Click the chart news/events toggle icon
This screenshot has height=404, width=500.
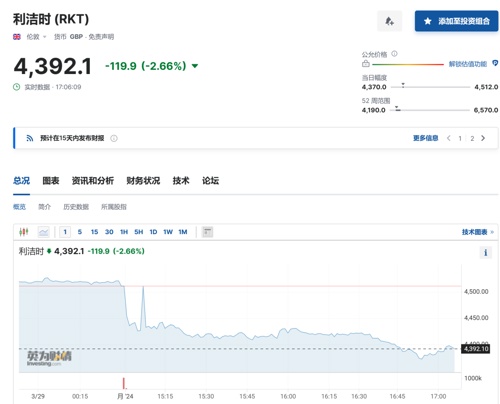pos(207,232)
